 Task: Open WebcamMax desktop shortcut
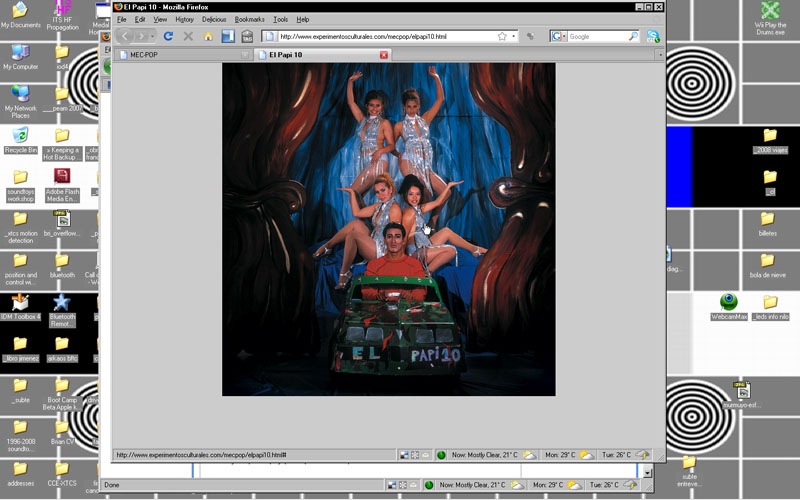pos(729,302)
